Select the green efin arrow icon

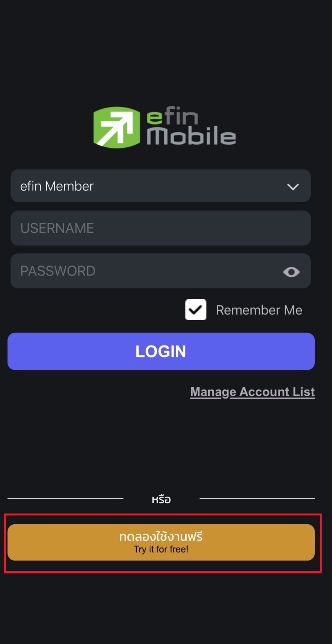pos(116,127)
